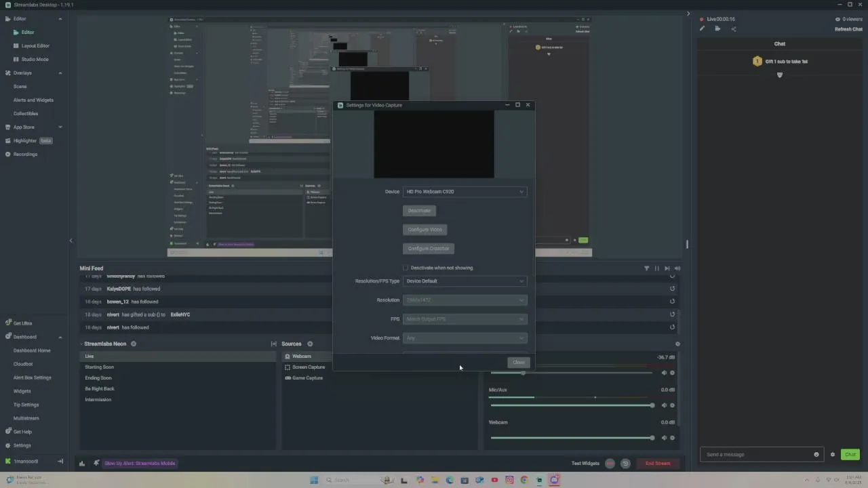Log out next to 1mansoor8

[60, 462]
